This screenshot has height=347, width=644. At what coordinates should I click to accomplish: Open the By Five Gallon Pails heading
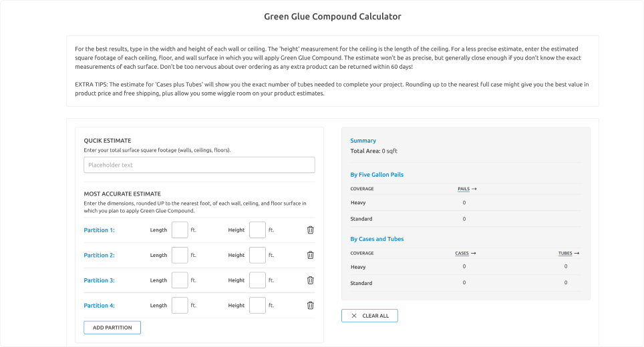(377, 175)
